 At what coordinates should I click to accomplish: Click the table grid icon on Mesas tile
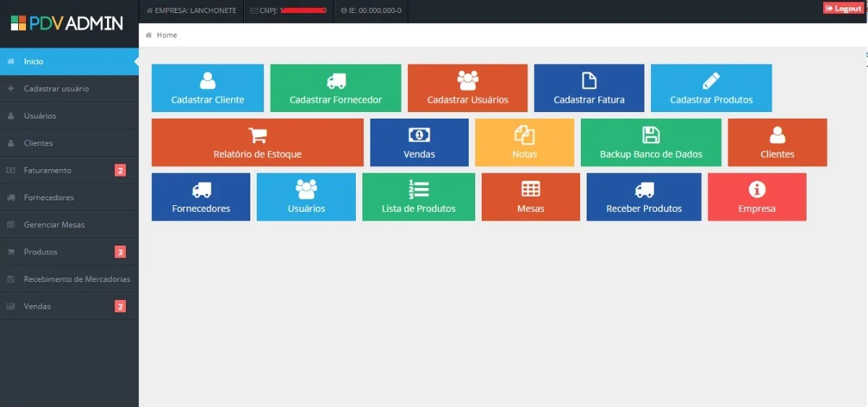click(x=531, y=189)
